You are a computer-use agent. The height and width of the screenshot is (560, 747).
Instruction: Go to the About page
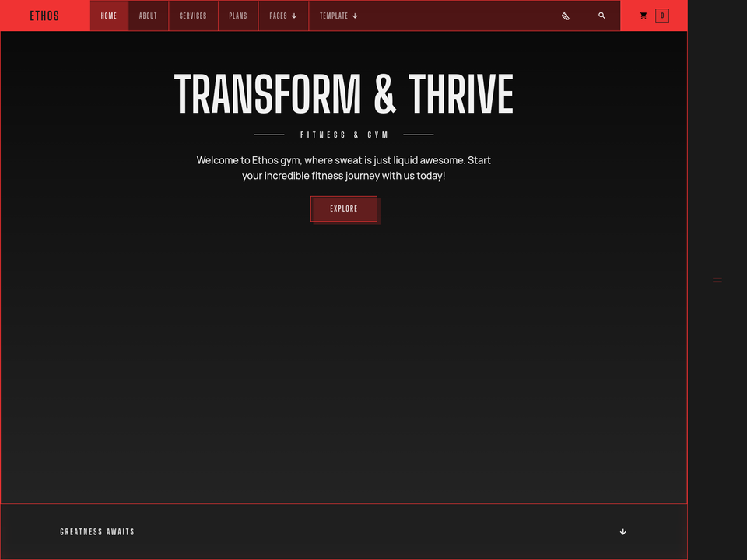point(148,16)
